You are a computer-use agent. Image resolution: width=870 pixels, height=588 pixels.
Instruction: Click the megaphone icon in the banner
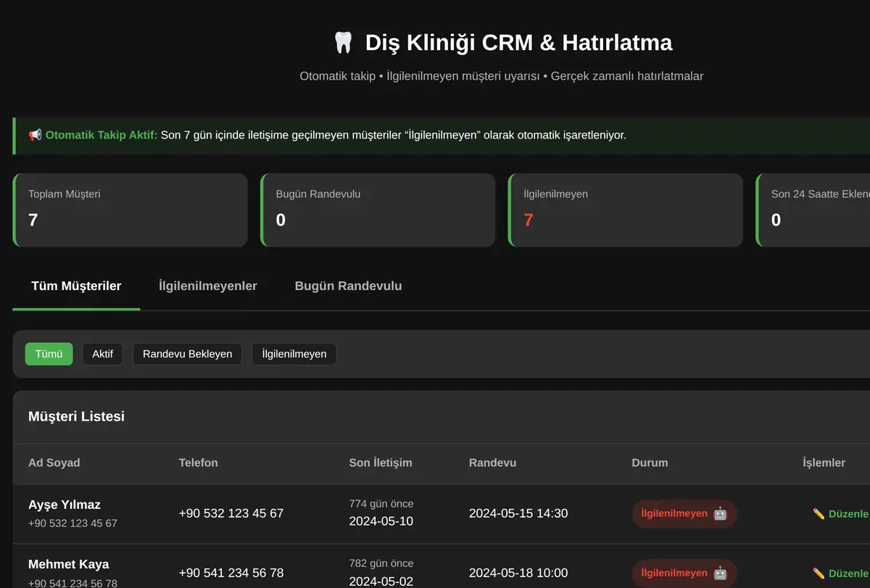(35, 135)
